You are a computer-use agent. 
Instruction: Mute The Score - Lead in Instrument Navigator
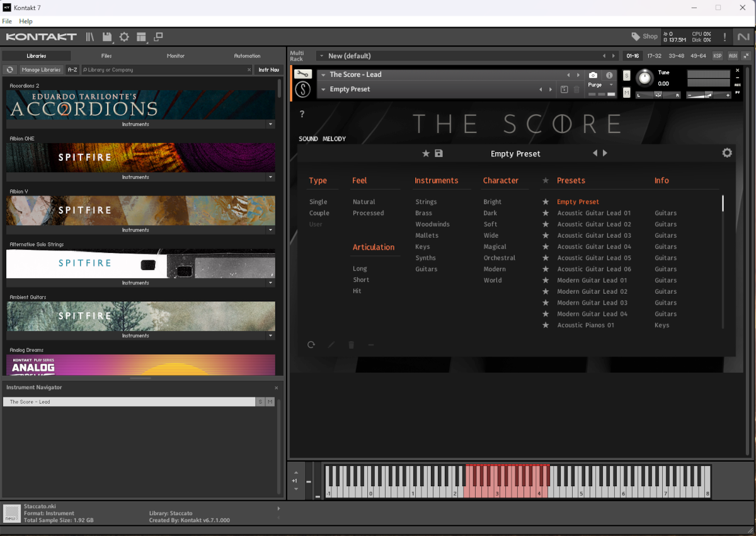(270, 402)
